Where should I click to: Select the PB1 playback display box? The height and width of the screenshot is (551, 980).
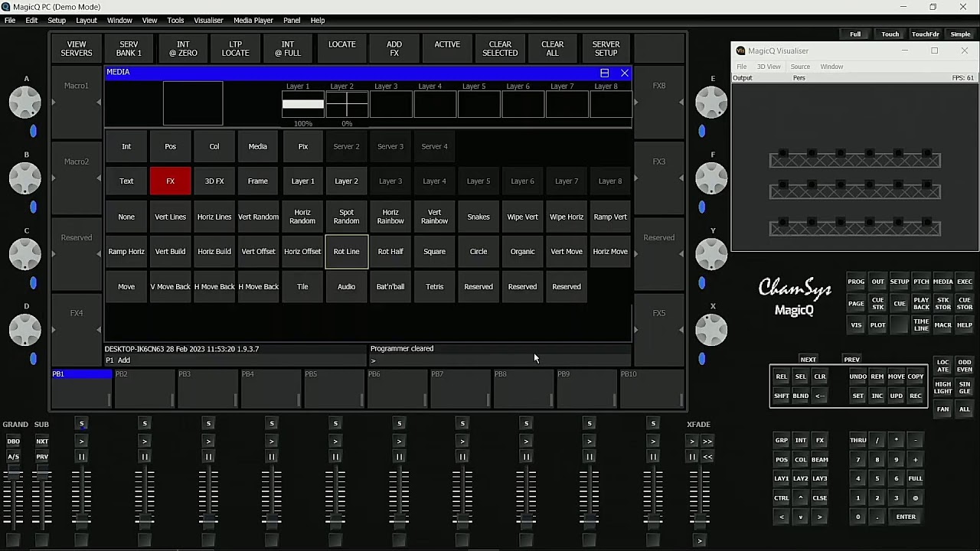coord(82,389)
